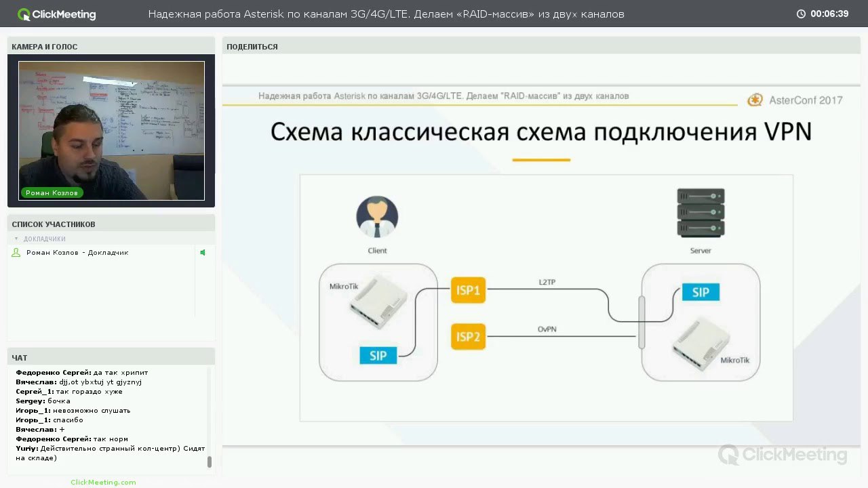The height and width of the screenshot is (488, 868).
Task: Click the ISP2 orange box
Action: [469, 336]
